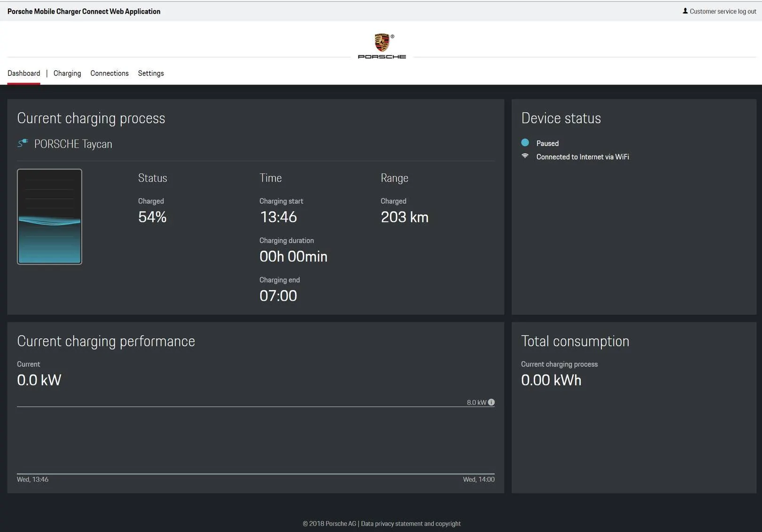
Task: Click the charging performance chart line
Action: tap(256, 474)
